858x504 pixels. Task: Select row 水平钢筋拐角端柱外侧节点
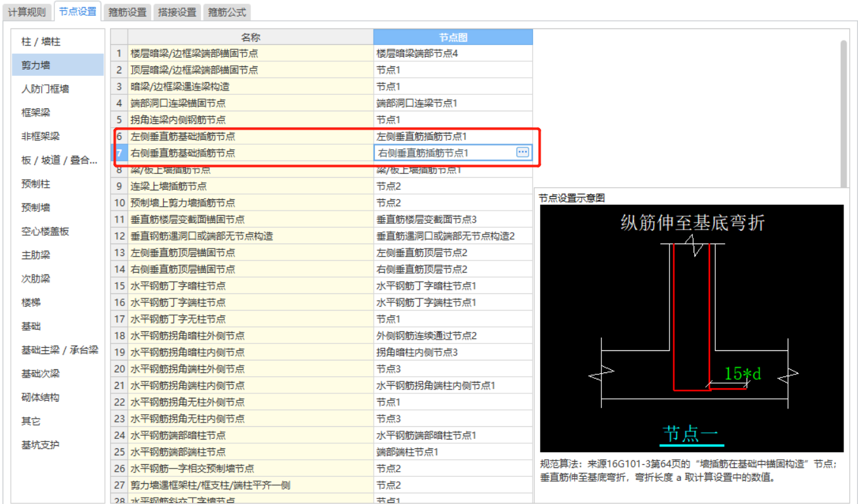click(x=250, y=369)
